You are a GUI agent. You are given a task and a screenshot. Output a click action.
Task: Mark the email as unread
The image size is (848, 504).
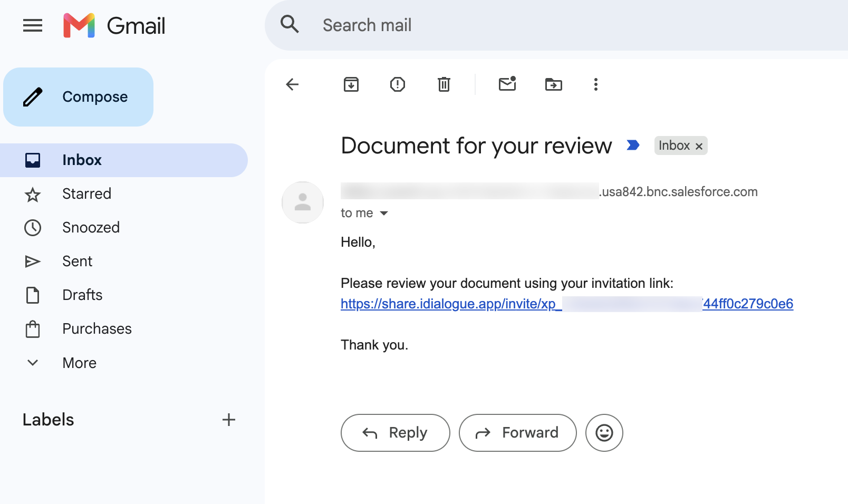(507, 83)
